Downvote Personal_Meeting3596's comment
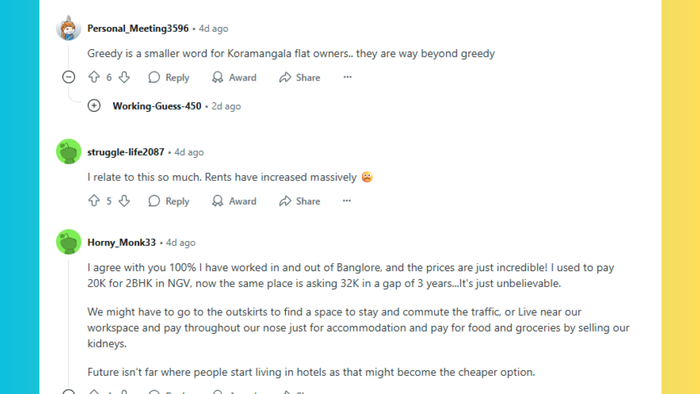The image size is (700, 394). 124,77
